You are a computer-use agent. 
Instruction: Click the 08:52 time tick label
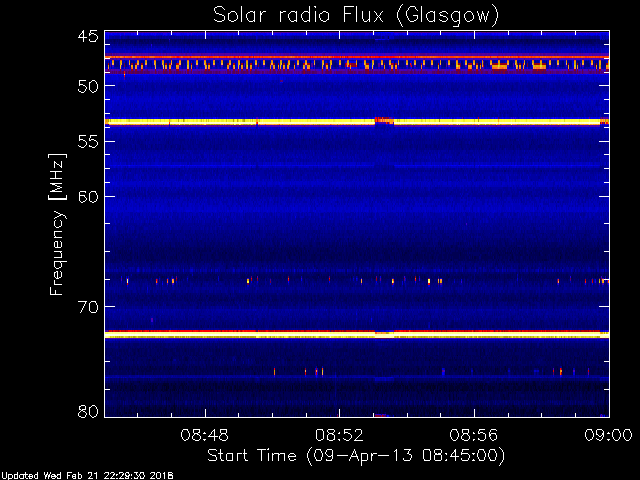point(339,435)
